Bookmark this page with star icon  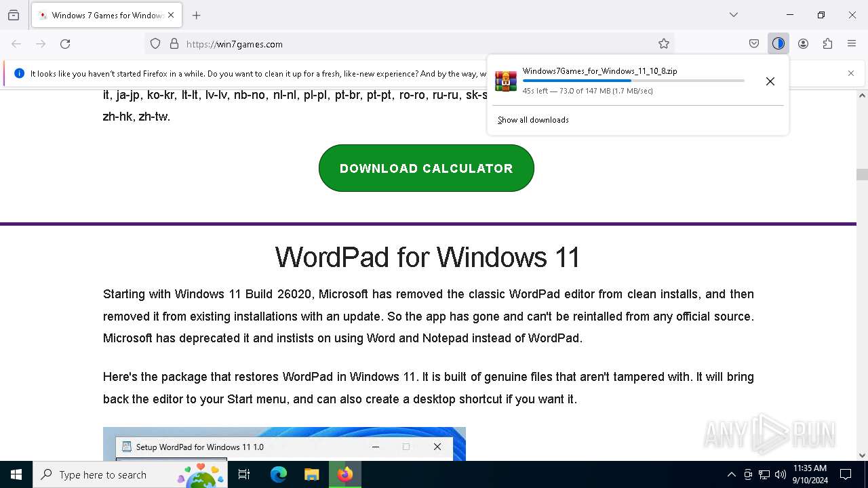point(664,43)
